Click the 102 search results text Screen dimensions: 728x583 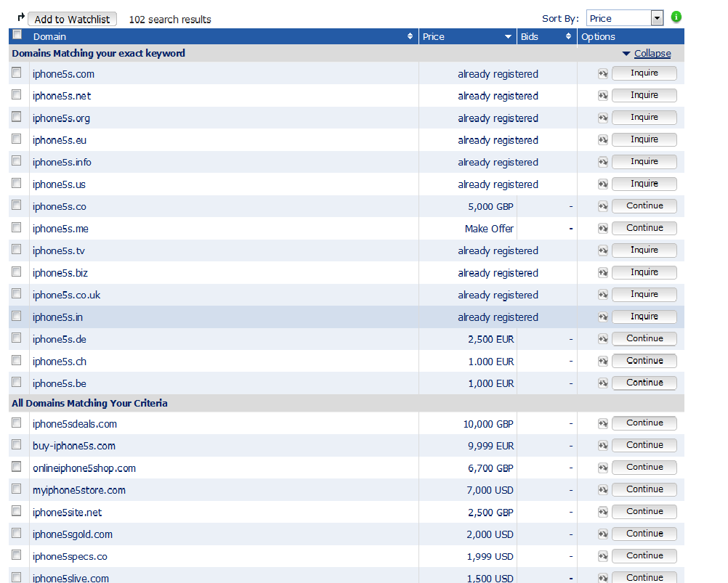(170, 20)
